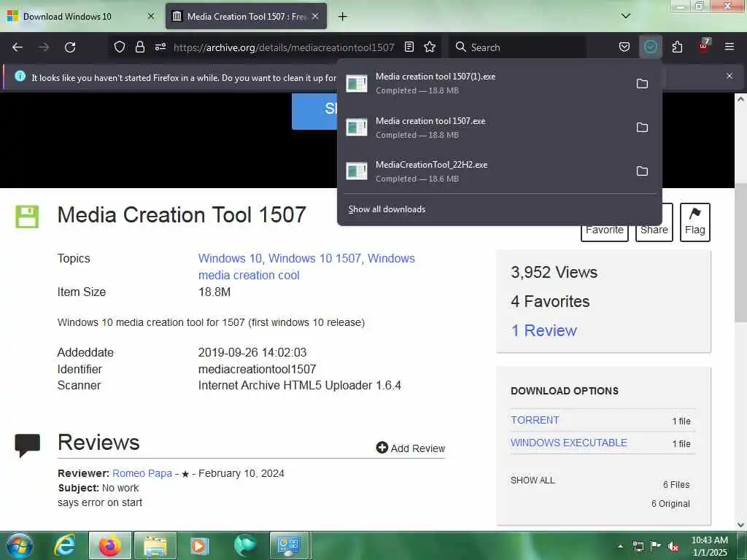Open site permissions icon in address bar
Image resolution: width=747 pixels, height=560 pixels.
click(160, 47)
